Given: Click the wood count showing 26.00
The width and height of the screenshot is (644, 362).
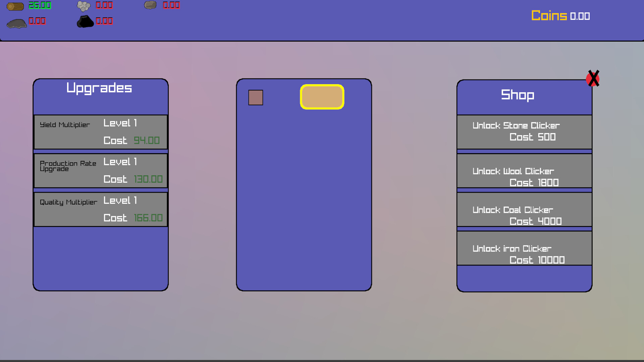Looking at the screenshot, I should pos(39,5).
